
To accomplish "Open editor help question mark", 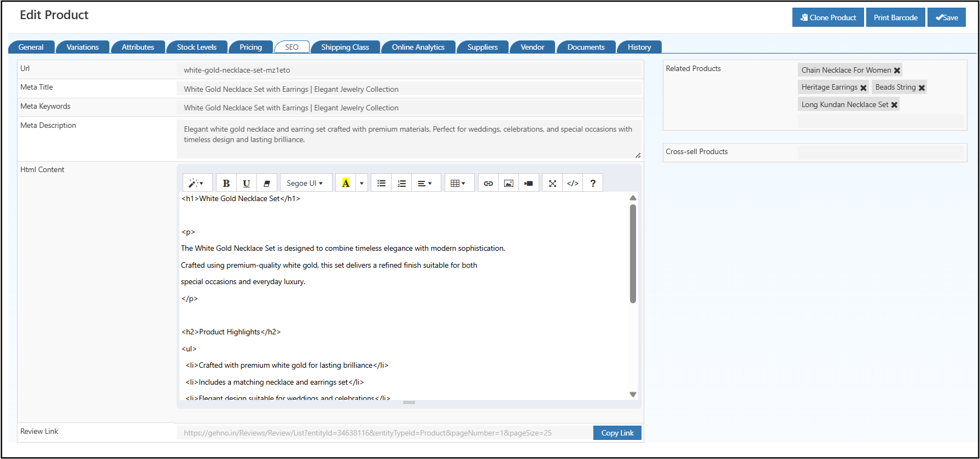I will (593, 183).
